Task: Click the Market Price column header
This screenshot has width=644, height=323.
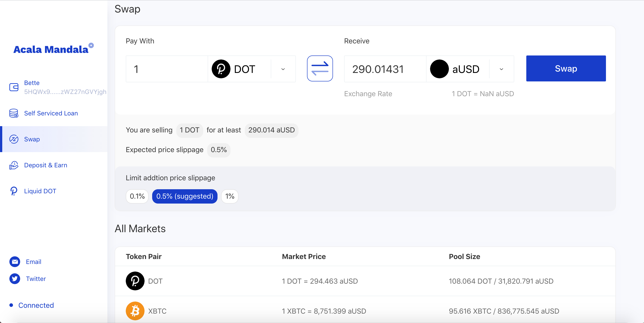Action: 304,257
